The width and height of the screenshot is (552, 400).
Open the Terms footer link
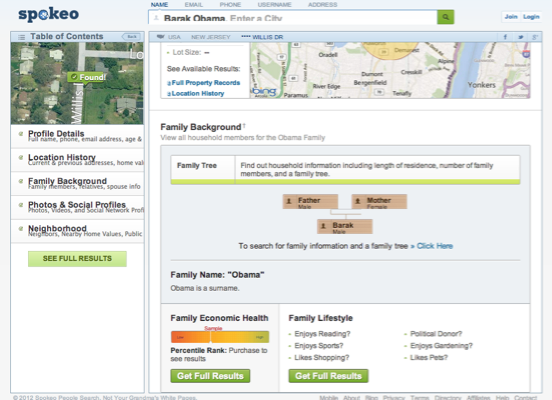pos(420,398)
